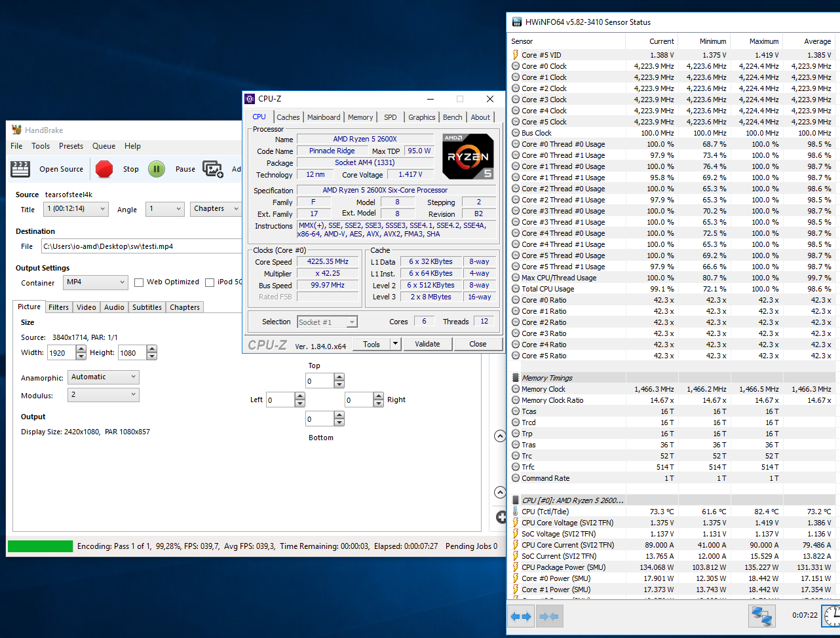Switch to CPU-Z Mainboard tab
Image resolution: width=840 pixels, height=638 pixels.
click(324, 117)
